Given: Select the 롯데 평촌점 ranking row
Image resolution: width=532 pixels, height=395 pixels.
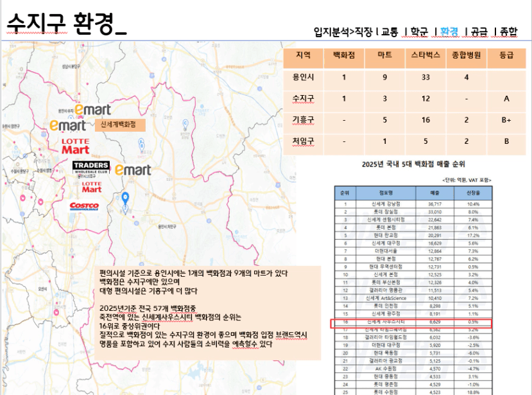Looking at the screenshot, I should tap(413, 385).
